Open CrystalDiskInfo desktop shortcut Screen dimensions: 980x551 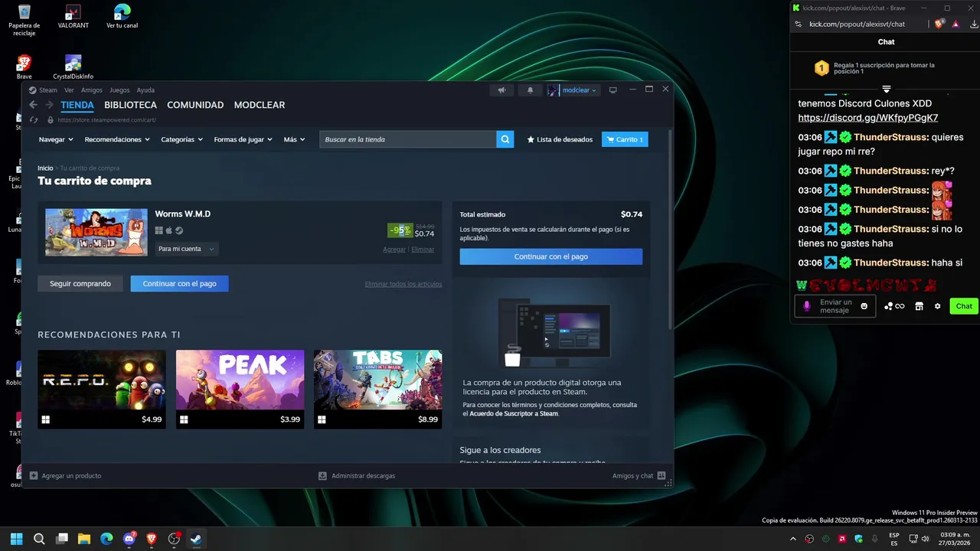click(73, 67)
